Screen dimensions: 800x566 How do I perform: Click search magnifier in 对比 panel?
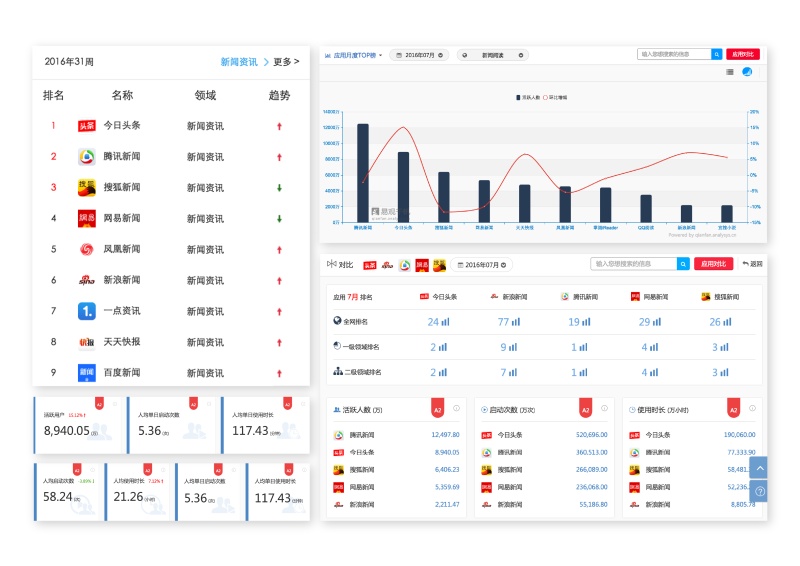[683, 264]
